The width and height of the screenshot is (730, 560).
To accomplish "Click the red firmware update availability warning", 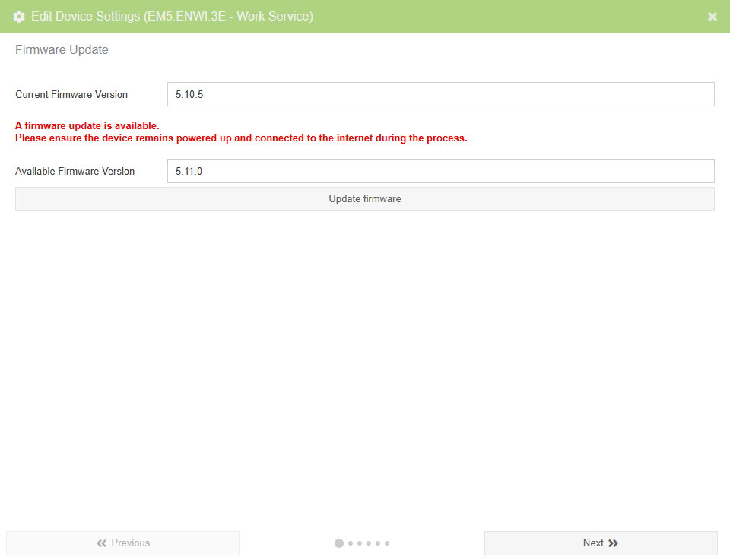I will tap(243, 131).
